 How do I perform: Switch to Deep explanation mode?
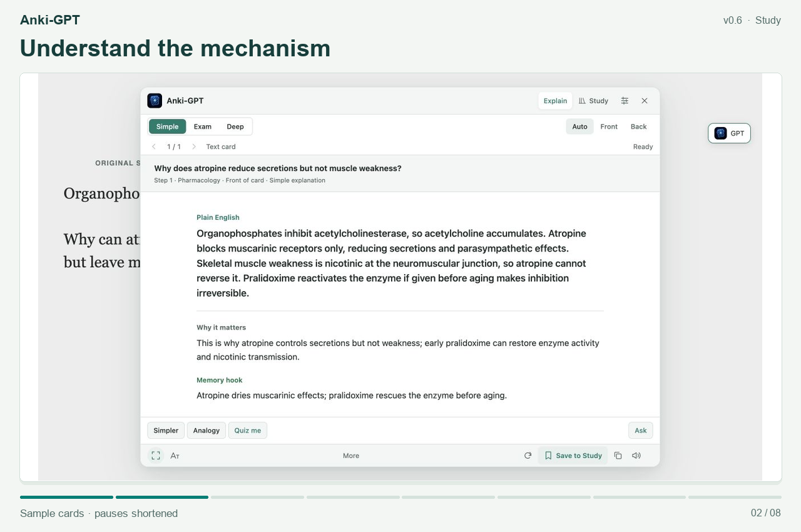point(235,126)
